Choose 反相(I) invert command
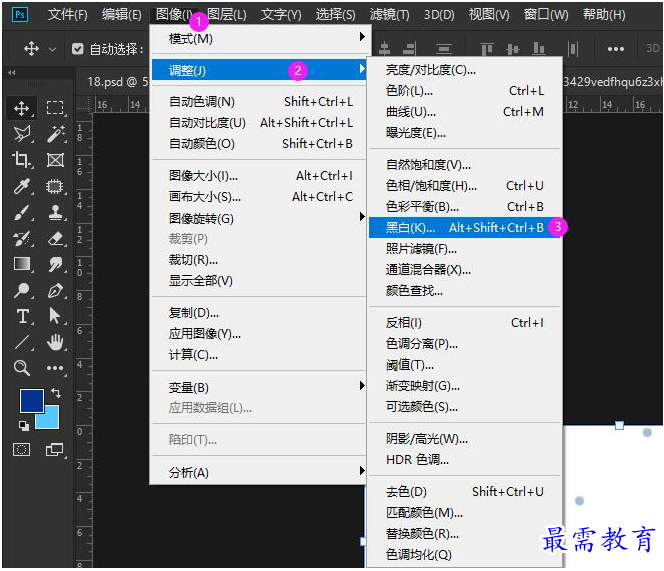Viewport: 664px width, 571px height. [465, 322]
